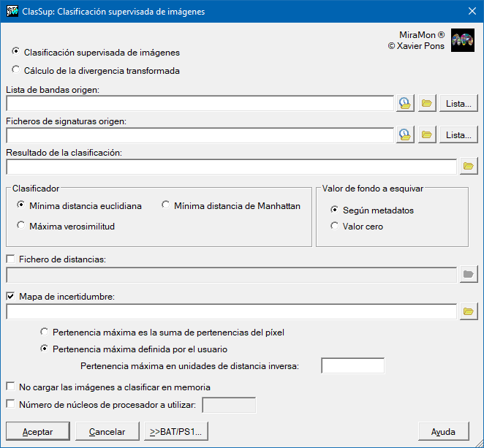Screen dimensions: 484x448
Task: Open the >>BAT/PS1... export button
Action: (176, 432)
